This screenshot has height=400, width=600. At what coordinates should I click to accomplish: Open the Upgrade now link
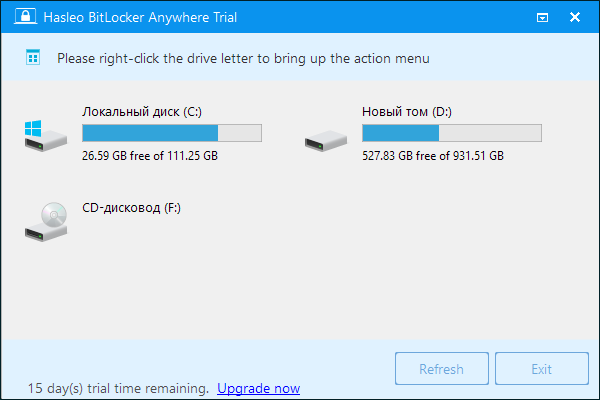pos(258,388)
